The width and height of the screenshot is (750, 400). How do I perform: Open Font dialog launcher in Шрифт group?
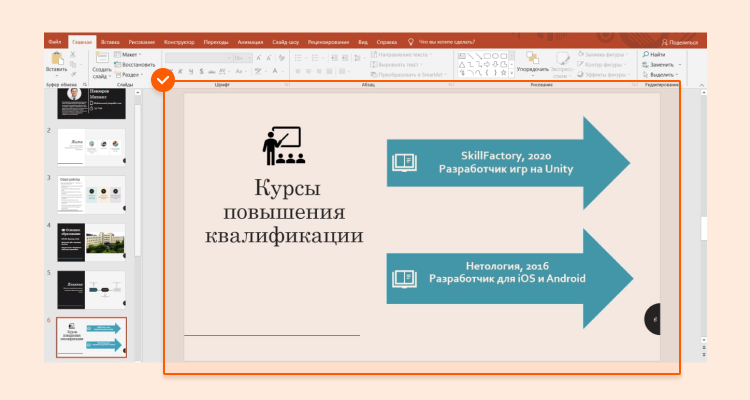tap(287, 84)
